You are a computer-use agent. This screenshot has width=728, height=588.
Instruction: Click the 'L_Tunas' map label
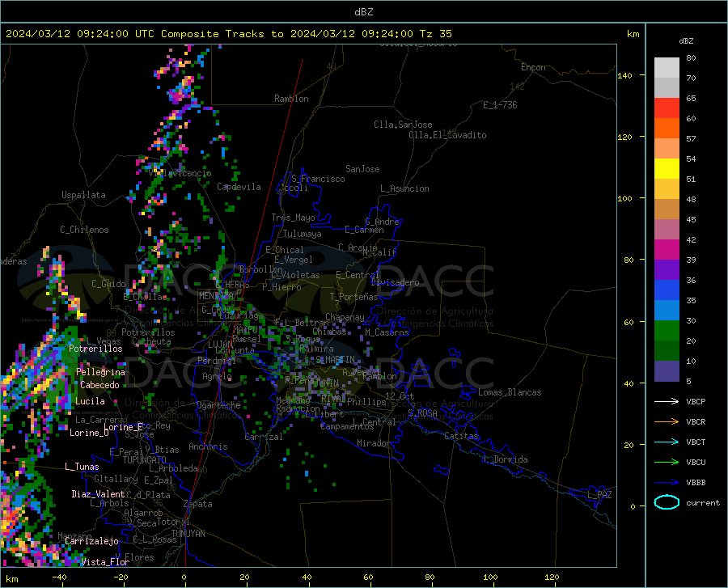[82, 467]
